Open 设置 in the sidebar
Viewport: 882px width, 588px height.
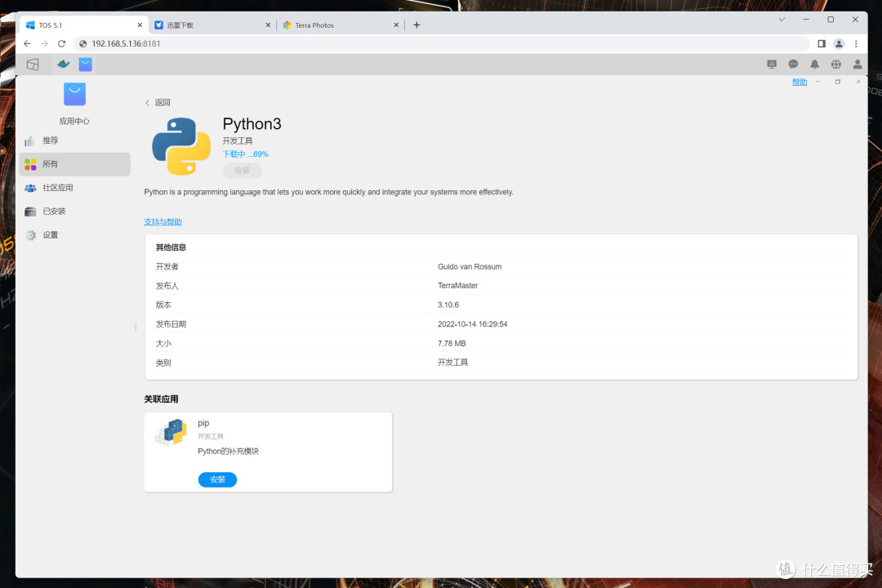click(x=74, y=234)
